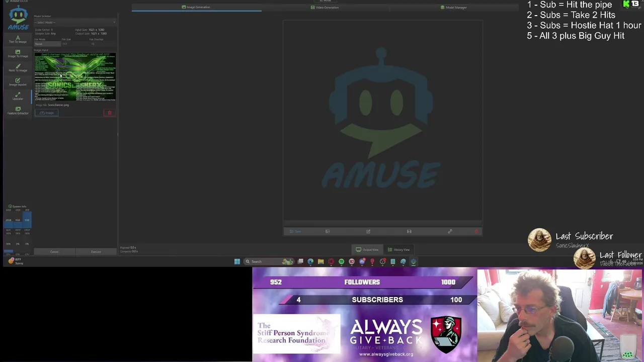Click the Stiff Person Syndrome Research Foundation logo
Viewport: 644px width, 362px height.
(296, 334)
